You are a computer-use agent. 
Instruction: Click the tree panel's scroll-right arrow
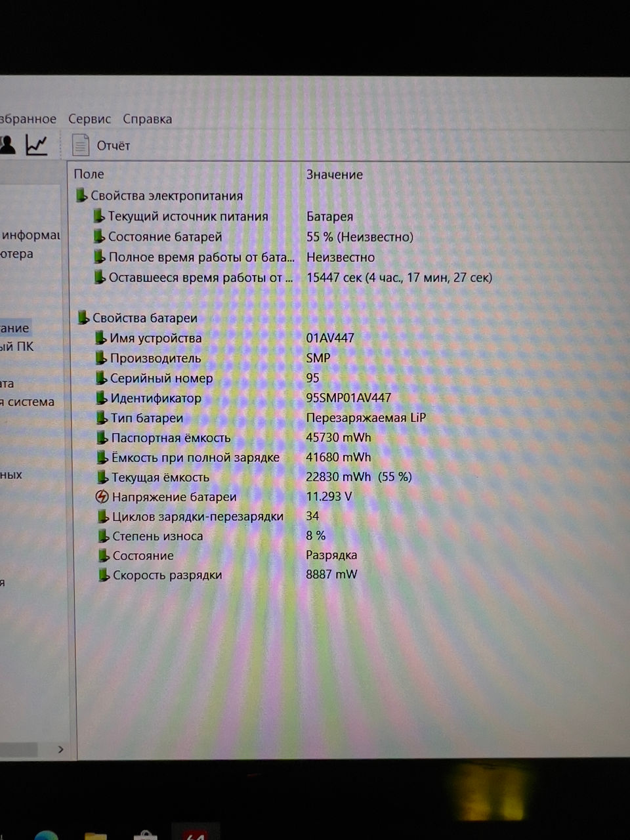click(x=60, y=749)
